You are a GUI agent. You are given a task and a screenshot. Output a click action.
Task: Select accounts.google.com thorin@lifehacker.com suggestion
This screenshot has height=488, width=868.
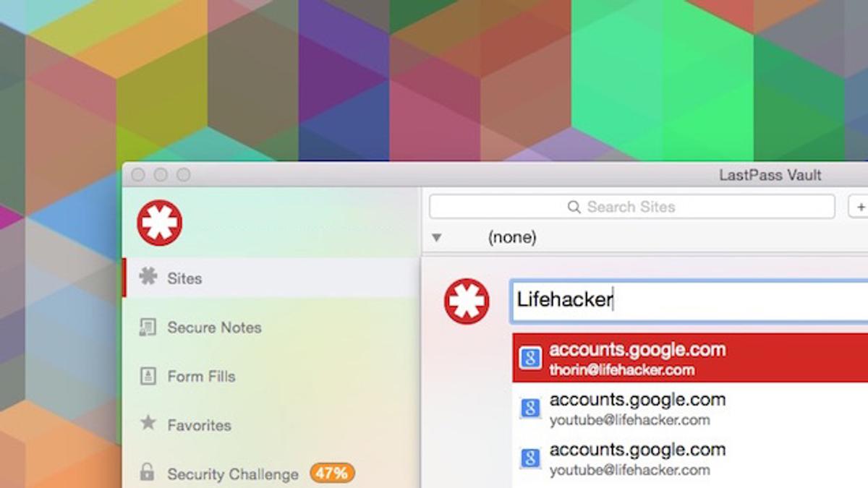[x=690, y=358]
